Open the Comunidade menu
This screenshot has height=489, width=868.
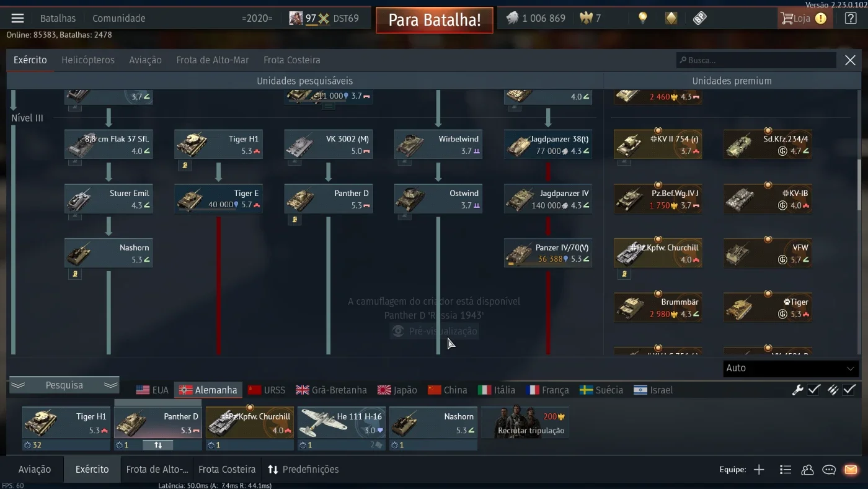[x=119, y=19]
